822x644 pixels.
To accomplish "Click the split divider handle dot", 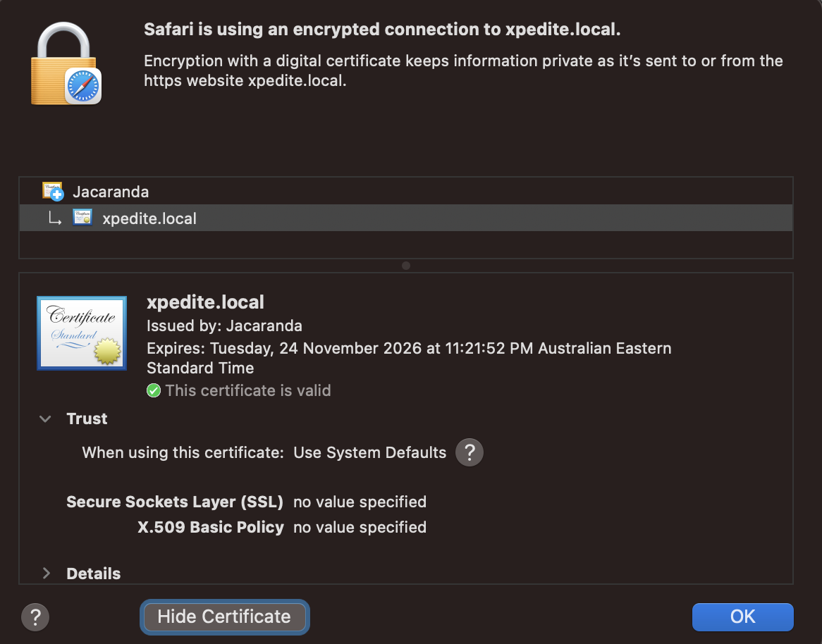I will tap(405, 266).
